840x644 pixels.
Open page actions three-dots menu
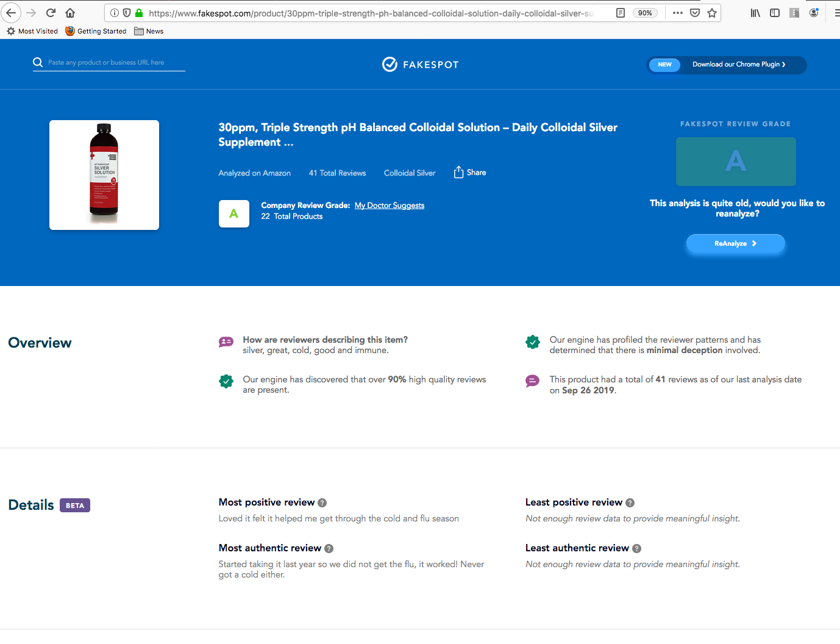[x=678, y=13]
